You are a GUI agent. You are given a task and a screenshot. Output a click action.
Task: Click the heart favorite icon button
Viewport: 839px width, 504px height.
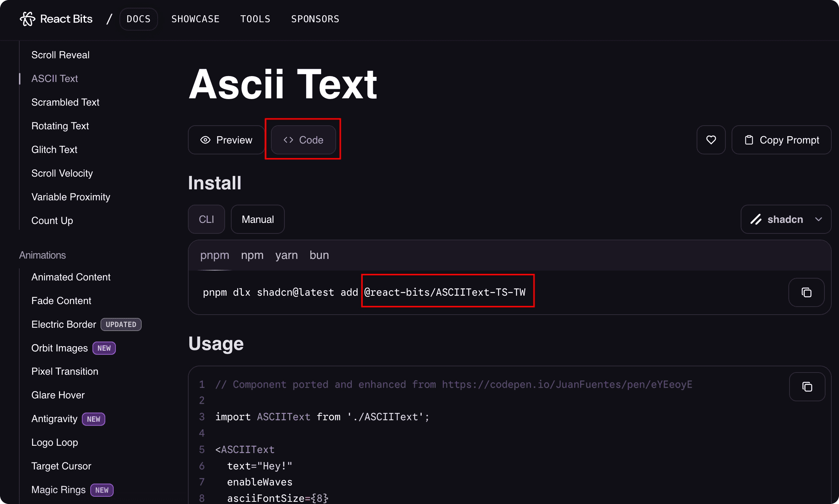pos(711,140)
